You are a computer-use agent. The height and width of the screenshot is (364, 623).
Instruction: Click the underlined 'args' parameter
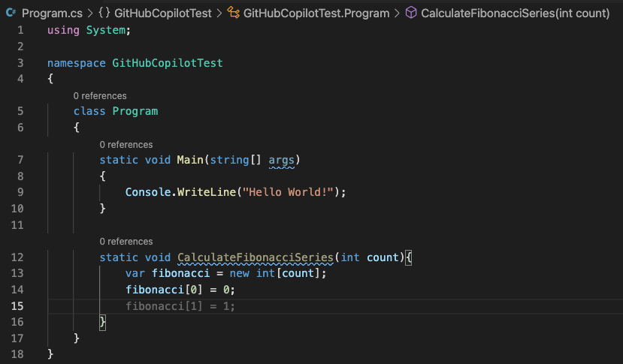[x=281, y=160]
